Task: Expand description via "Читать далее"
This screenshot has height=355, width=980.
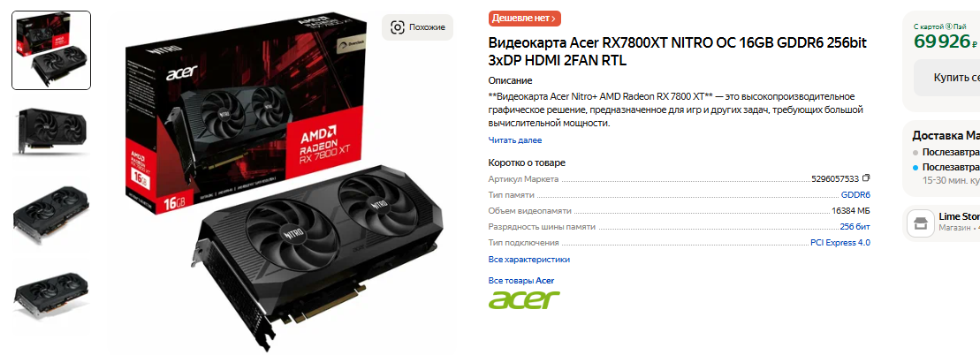Action: click(x=515, y=140)
